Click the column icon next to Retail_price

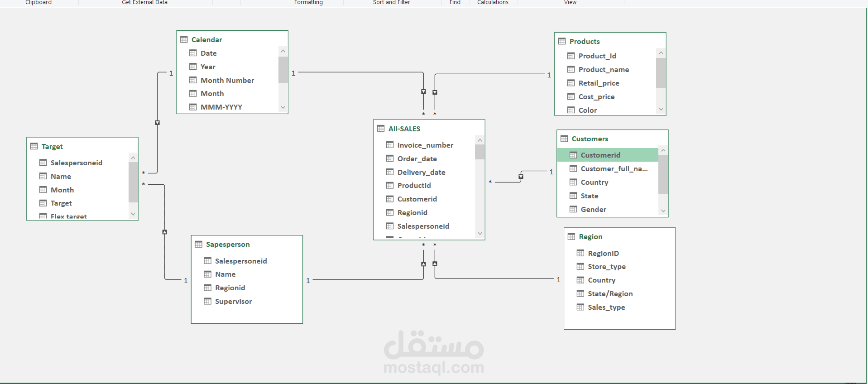coord(571,83)
